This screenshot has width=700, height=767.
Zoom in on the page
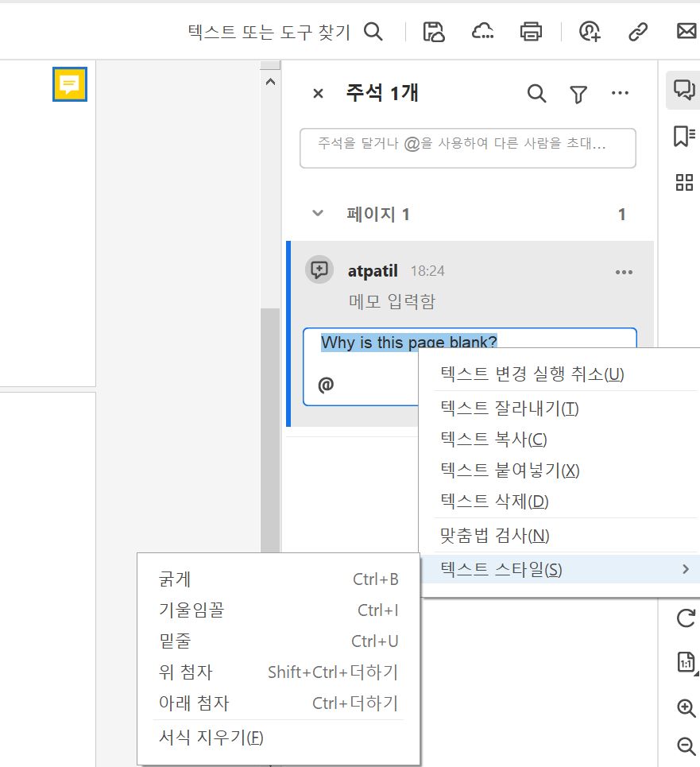pyautogui.click(x=685, y=708)
